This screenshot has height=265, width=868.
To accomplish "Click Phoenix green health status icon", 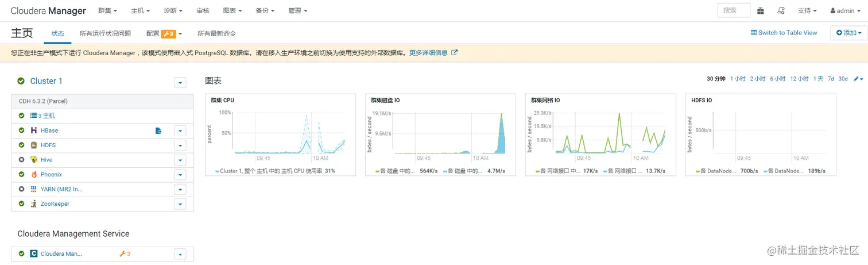I will click(x=21, y=175).
